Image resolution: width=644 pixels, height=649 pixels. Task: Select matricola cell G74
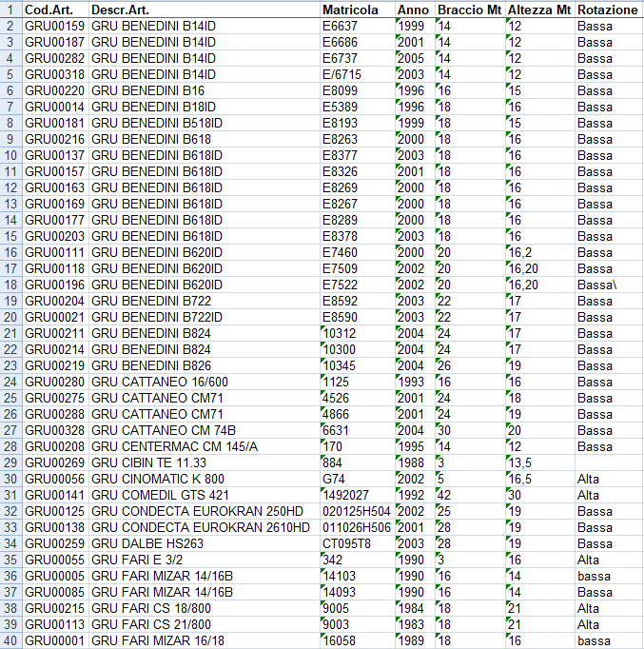tap(358, 479)
